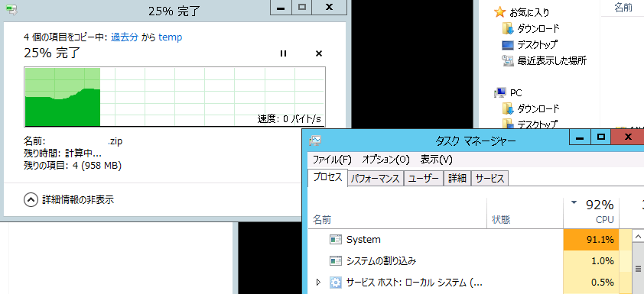
Task: Open the 過去分 source folder link
Action: (125, 37)
